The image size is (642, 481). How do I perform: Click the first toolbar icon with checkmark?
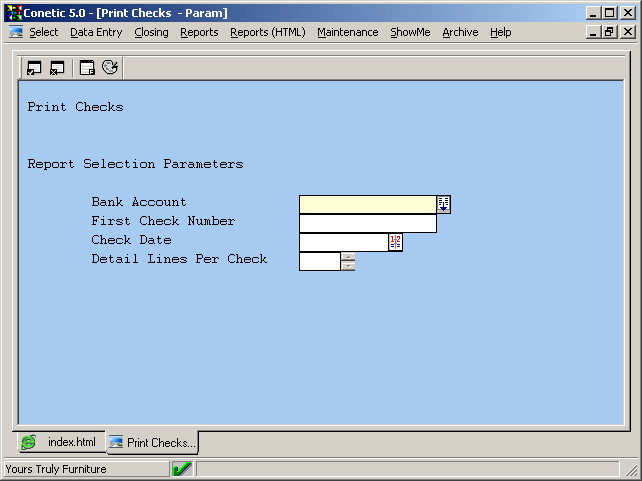[x=34, y=68]
